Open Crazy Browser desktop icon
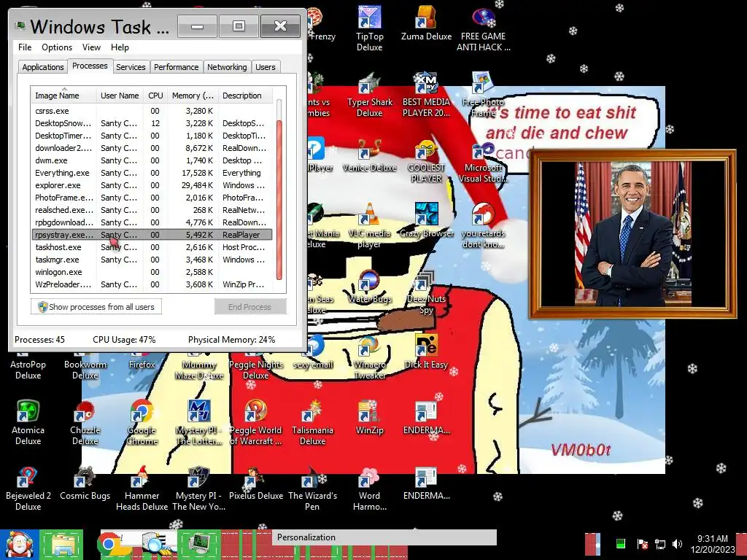The height and width of the screenshot is (560, 747). (426, 220)
